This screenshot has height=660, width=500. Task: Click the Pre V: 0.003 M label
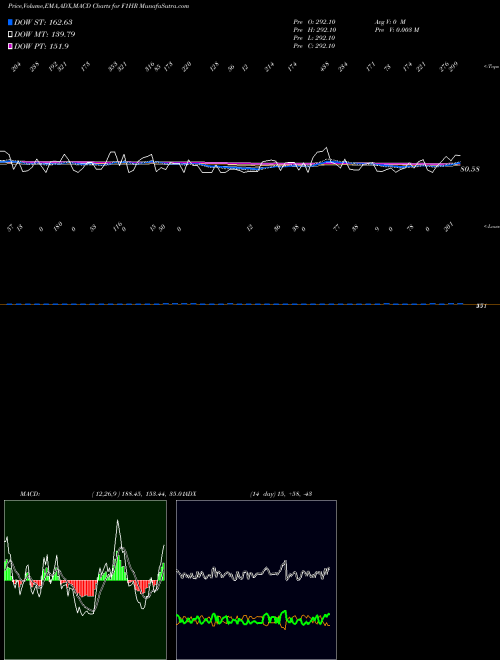coord(396,30)
